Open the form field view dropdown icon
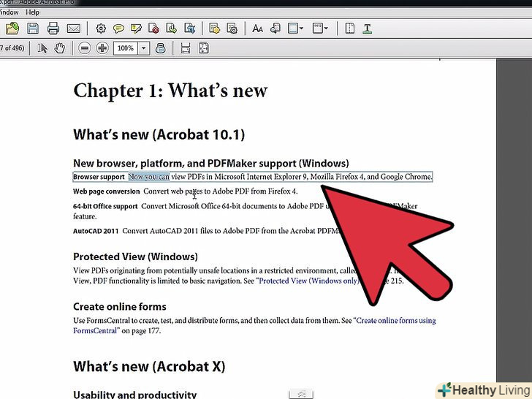 [x=320, y=28]
